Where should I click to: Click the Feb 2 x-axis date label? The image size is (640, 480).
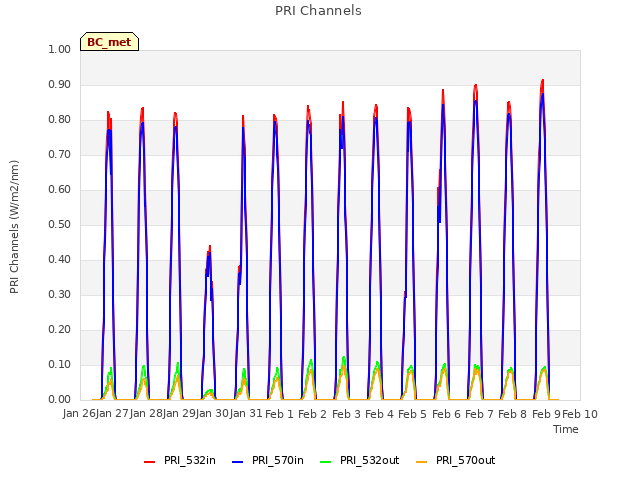click(312, 414)
